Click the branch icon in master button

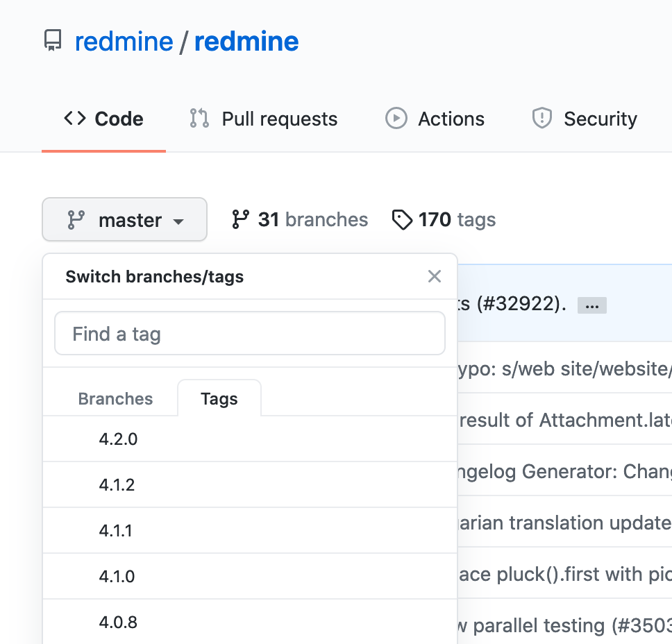76,220
